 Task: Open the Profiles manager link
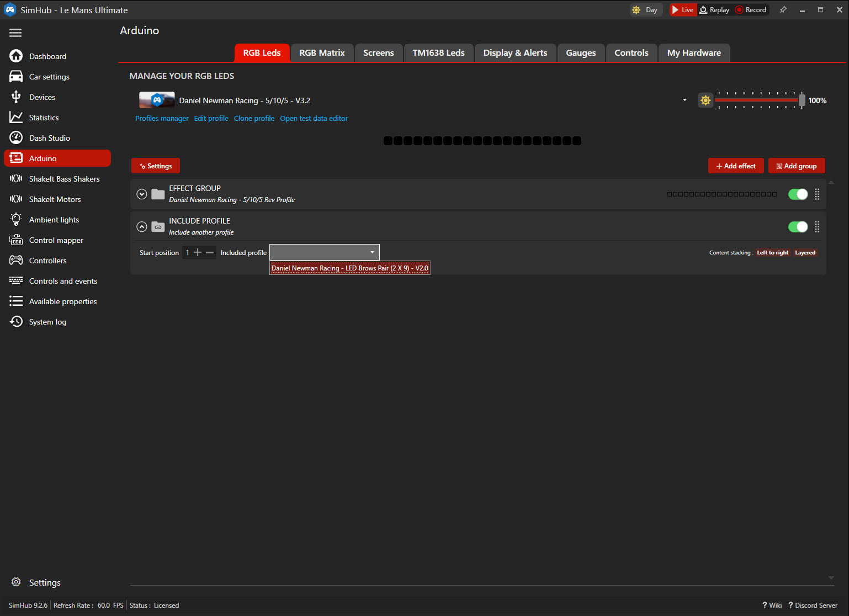[162, 118]
